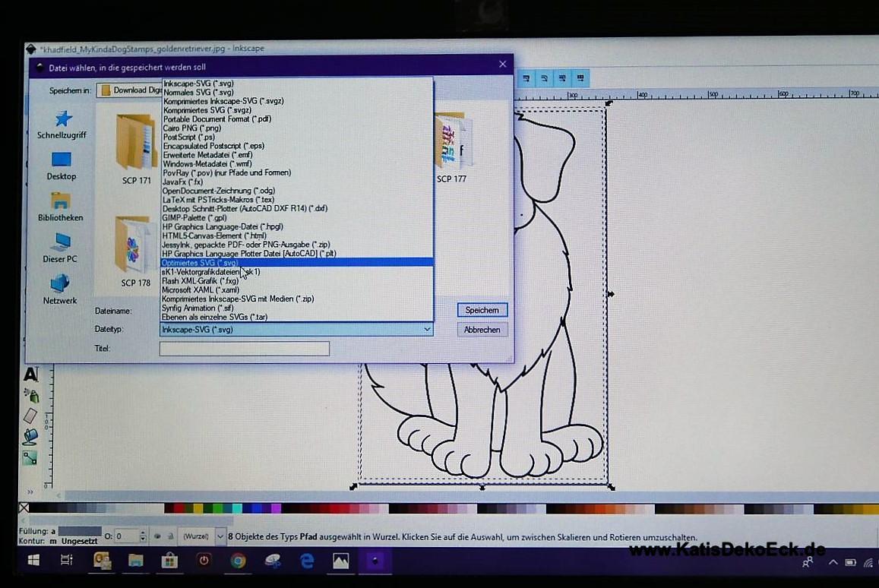Go to Netzwerk location
Image resolution: width=879 pixels, height=588 pixels.
60,289
